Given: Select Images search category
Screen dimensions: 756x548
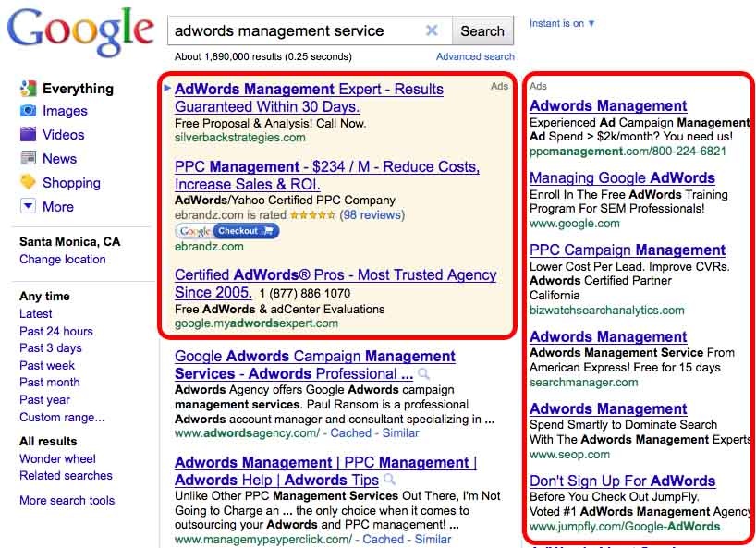Looking at the screenshot, I should point(65,111).
